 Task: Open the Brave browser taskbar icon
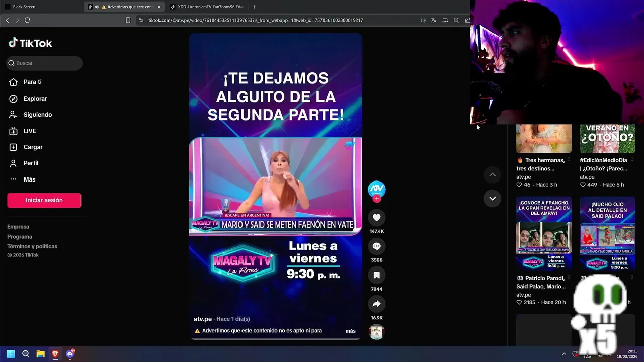pos(55,354)
